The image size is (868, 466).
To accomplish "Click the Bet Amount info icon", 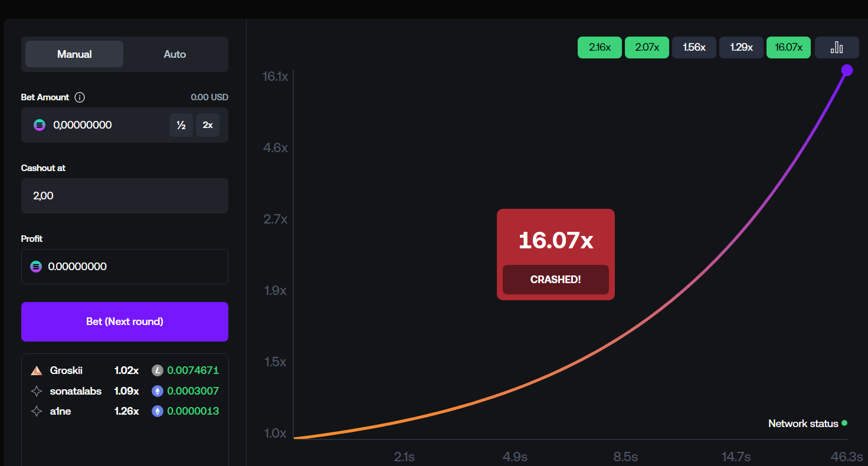I will coord(80,97).
